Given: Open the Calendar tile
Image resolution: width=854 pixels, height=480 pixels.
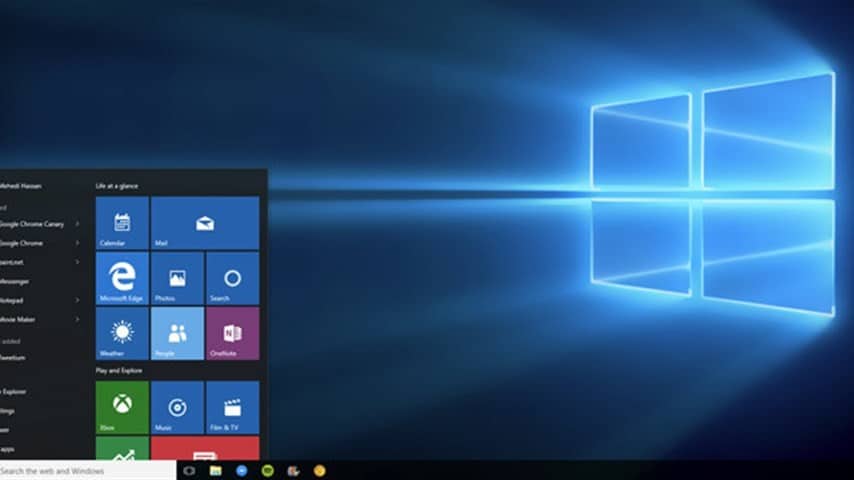Looking at the screenshot, I should tap(122, 223).
